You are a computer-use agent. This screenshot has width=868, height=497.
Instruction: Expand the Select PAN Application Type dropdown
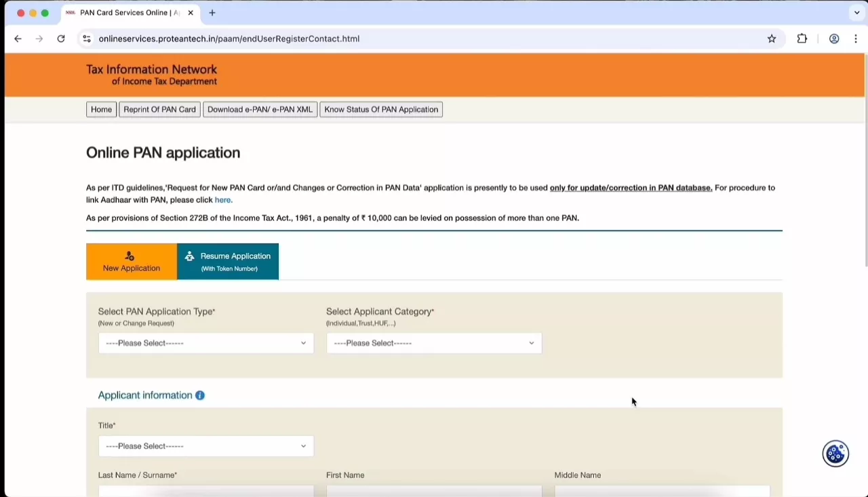click(205, 343)
